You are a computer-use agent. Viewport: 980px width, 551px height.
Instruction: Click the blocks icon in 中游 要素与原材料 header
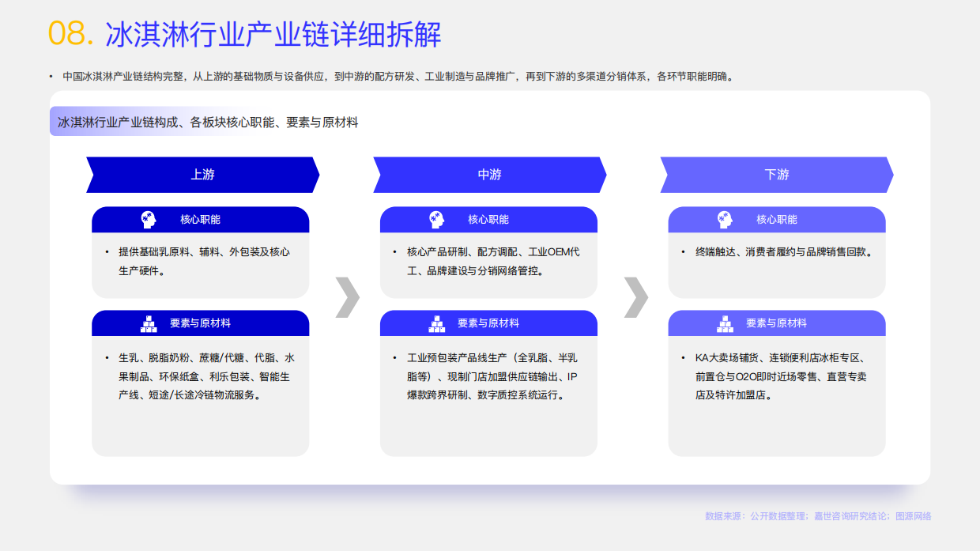click(x=436, y=323)
